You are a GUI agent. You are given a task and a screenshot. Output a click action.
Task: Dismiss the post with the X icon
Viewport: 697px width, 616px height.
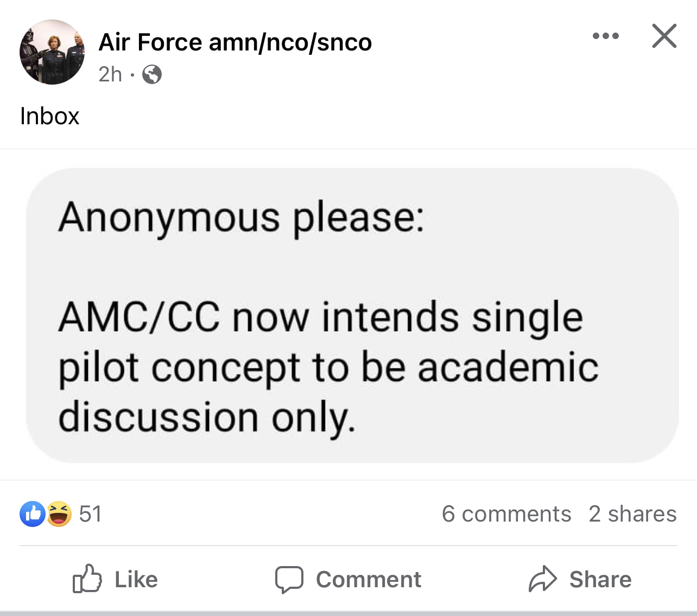(664, 36)
